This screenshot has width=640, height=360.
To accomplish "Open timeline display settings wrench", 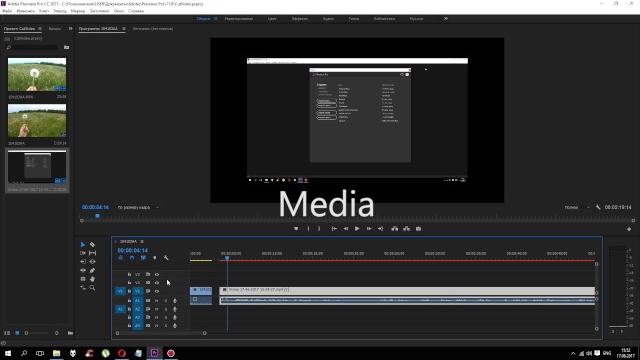I will pos(166,258).
